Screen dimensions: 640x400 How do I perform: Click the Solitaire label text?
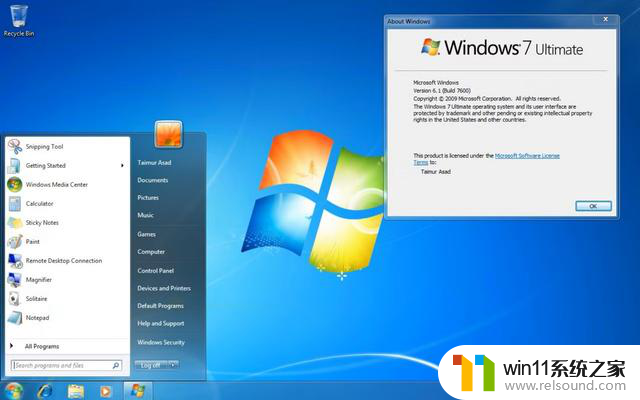tap(36, 299)
